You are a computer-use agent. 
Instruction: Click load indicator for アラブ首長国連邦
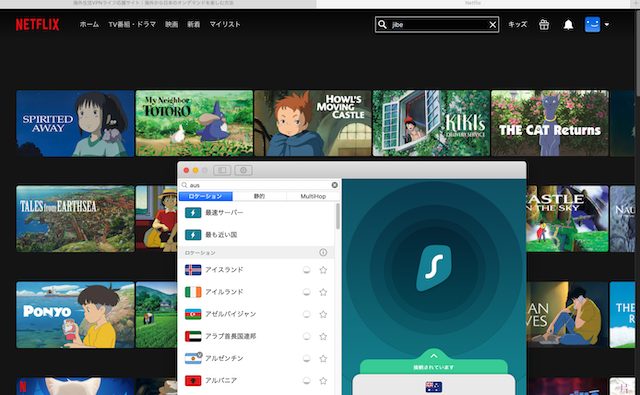click(307, 336)
